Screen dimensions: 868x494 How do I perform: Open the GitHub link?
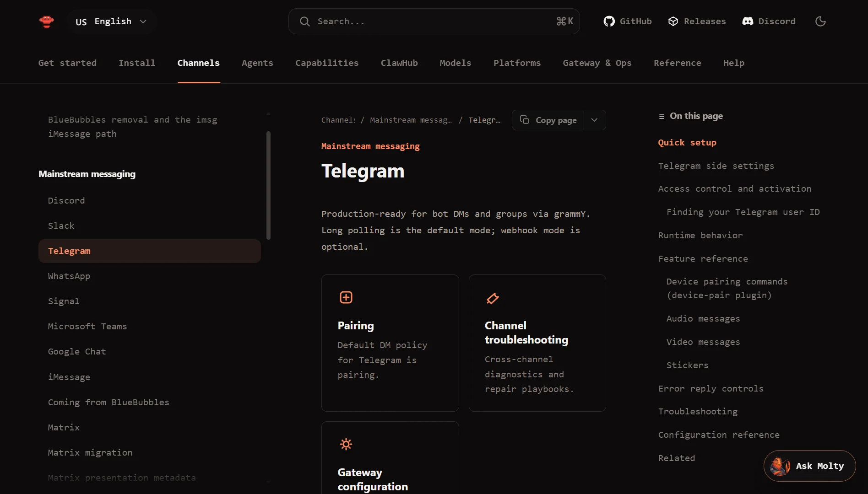click(x=628, y=21)
